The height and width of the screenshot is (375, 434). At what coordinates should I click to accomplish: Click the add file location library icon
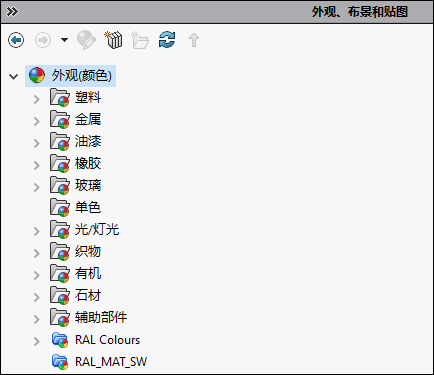(113, 40)
